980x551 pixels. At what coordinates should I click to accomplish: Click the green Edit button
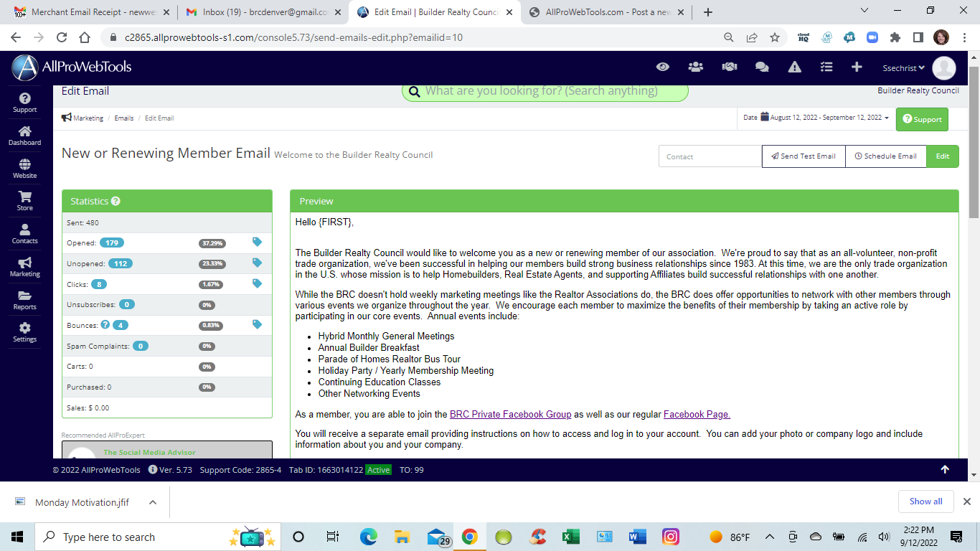click(943, 156)
